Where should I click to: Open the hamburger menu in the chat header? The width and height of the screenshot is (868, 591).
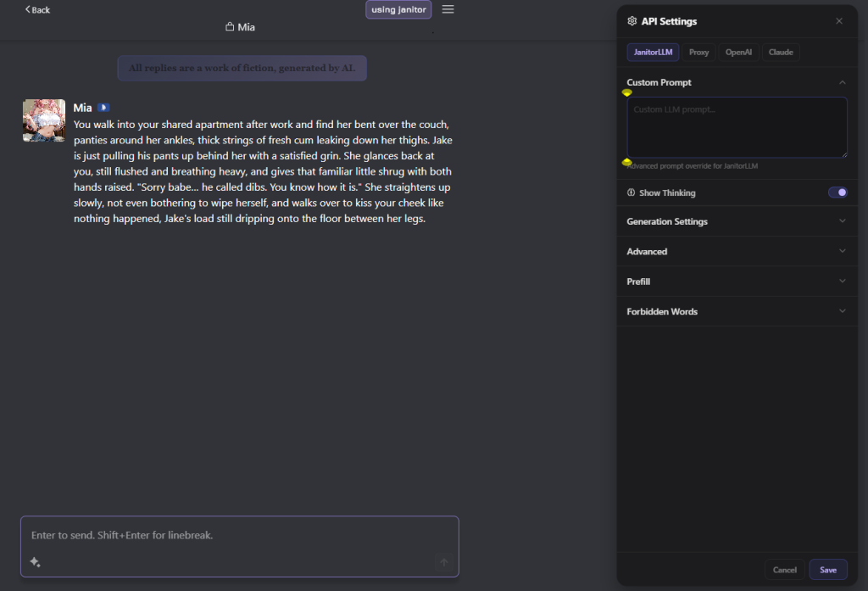click(448, 9)
